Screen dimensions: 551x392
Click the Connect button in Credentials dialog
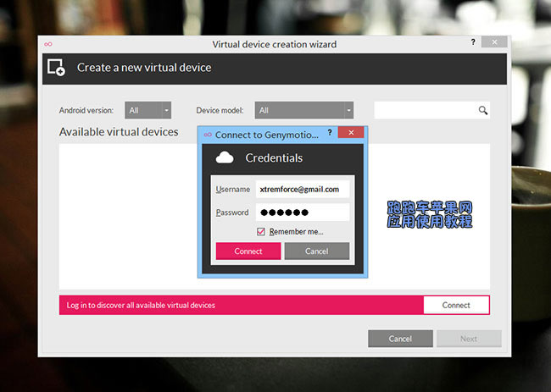(248, 251)
